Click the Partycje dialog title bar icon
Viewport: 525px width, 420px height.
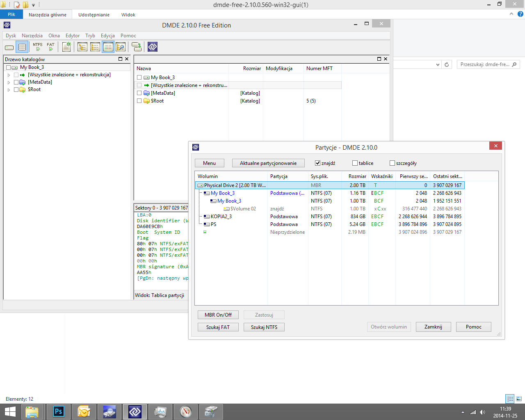click(x=196, y=147)
